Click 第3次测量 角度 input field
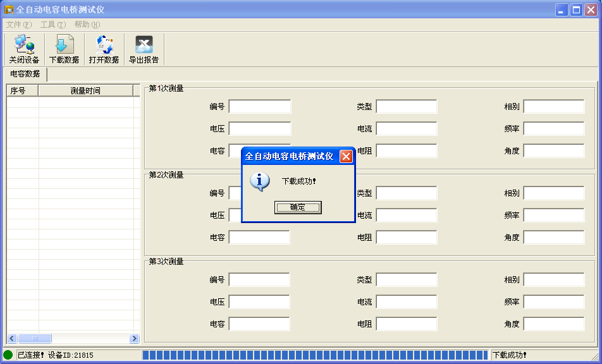 pyautogui.click(x=554, y=324)
